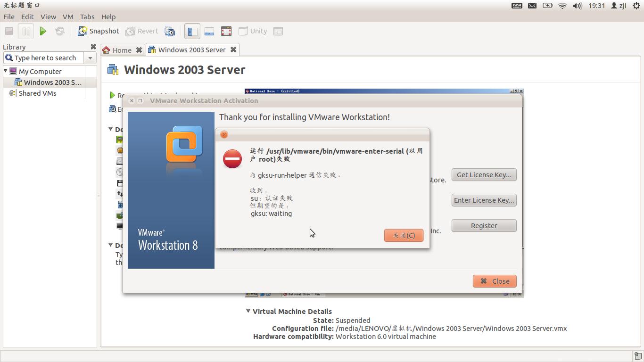Click the red error stop icon
The image size is (644, 362).
232,159
